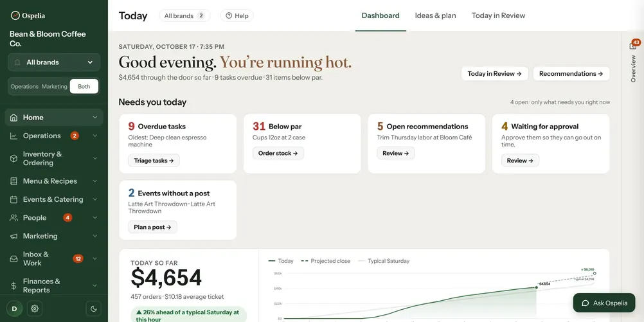Image resolution: width=644 pixels, height=322 pixels.
Task: Open Marketing in the sidebar menu
Action: pos(54,236)
